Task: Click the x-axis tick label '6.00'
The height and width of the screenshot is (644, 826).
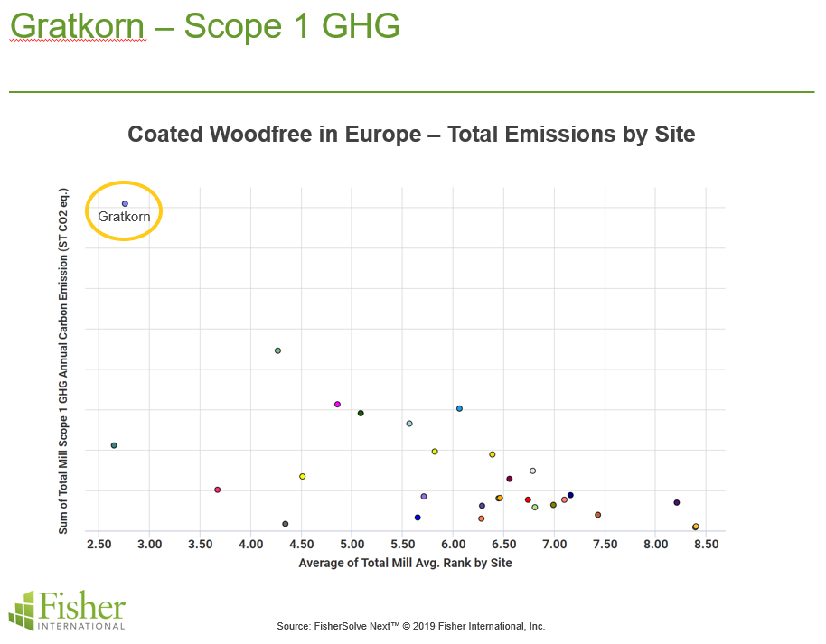Action: click(453, 545)
